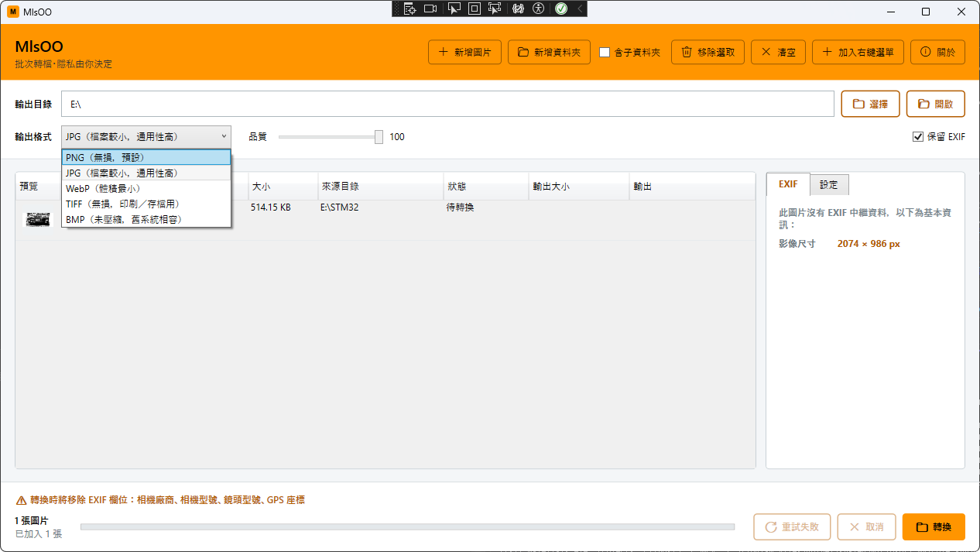Click the 預覽 column header

(x=39, y=187)
